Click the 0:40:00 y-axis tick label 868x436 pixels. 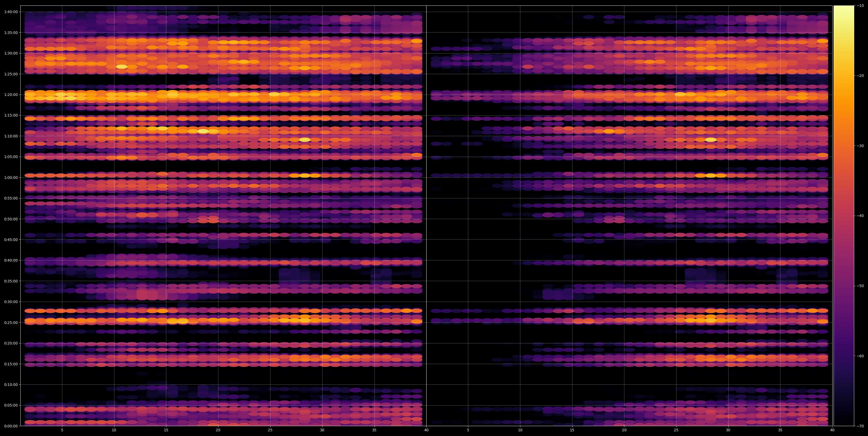point(11,260)
